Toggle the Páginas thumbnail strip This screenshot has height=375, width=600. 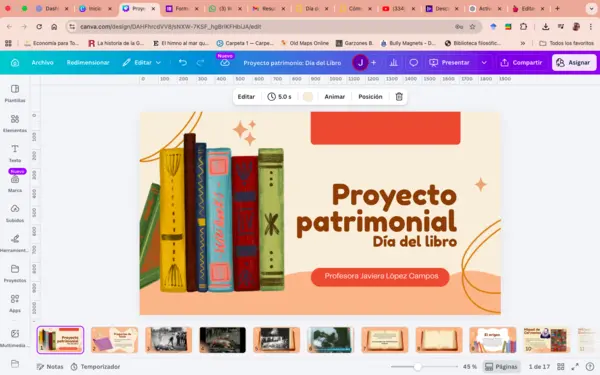pos(501,367)
